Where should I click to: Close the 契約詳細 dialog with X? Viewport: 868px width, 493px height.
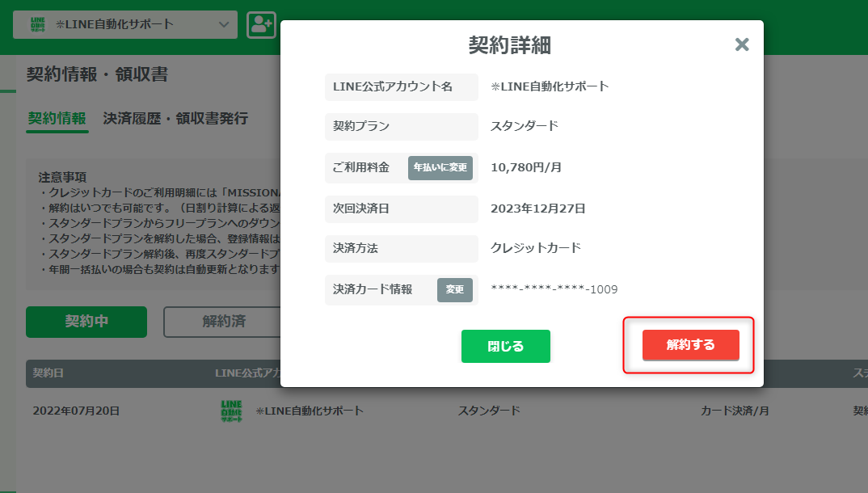click(x=742, y=44)
